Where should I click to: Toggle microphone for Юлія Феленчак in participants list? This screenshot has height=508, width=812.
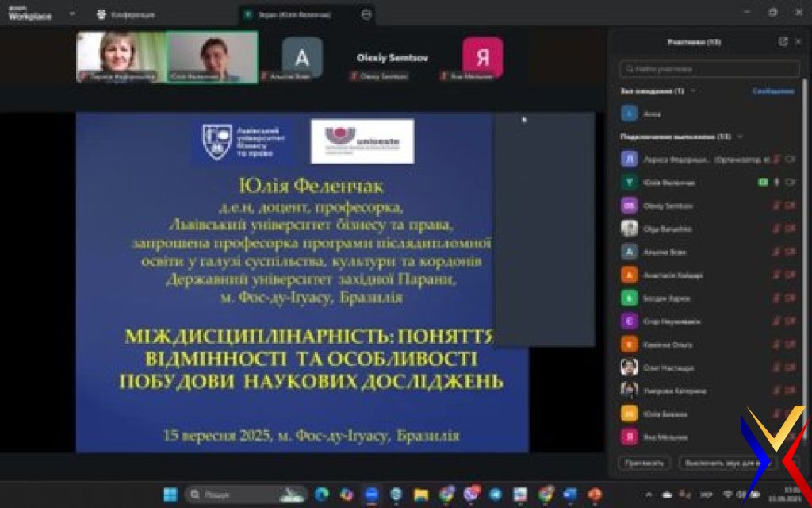click(777, 183)
